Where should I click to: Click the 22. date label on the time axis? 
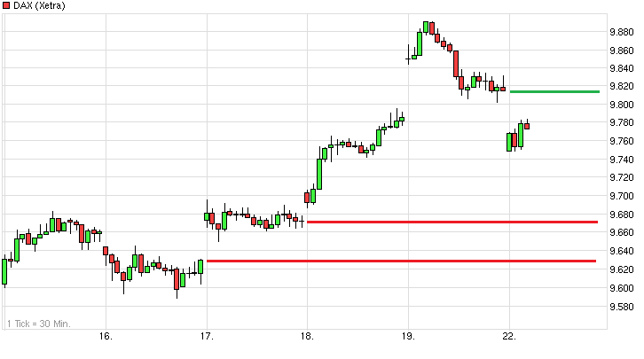(x=508, y=337)
